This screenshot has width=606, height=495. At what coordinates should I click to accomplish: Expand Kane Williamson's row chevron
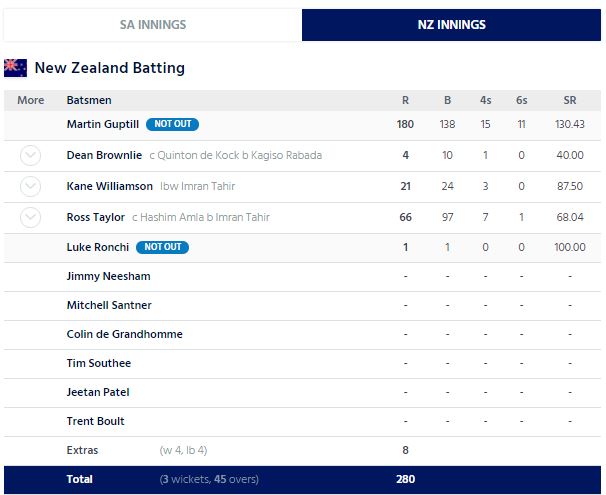coord(30,186)
